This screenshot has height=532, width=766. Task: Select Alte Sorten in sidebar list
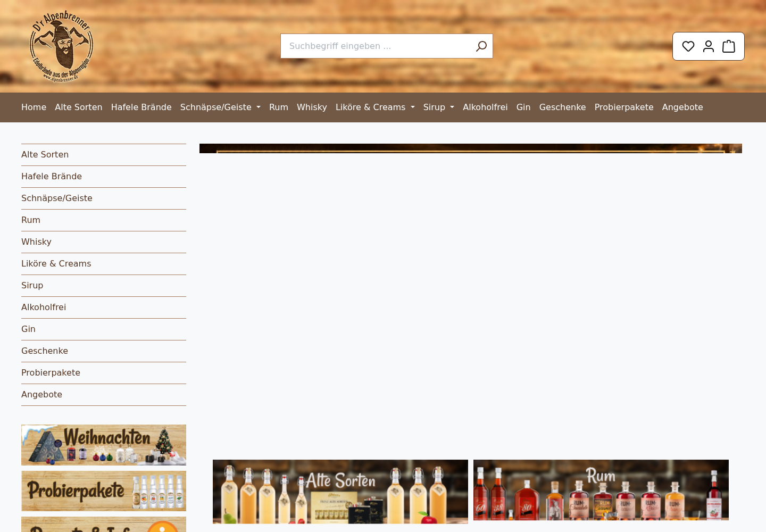pyautogui.click(x=104, y=155)
